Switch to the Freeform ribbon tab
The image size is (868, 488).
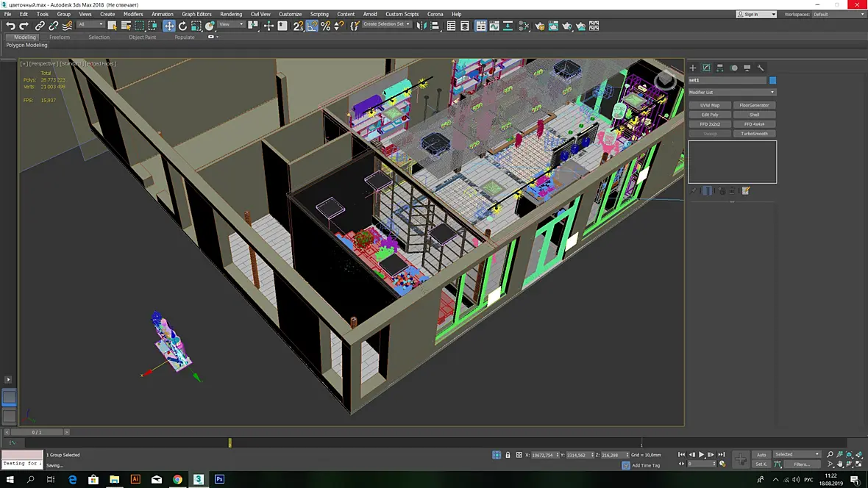click(x=60, y=37)
